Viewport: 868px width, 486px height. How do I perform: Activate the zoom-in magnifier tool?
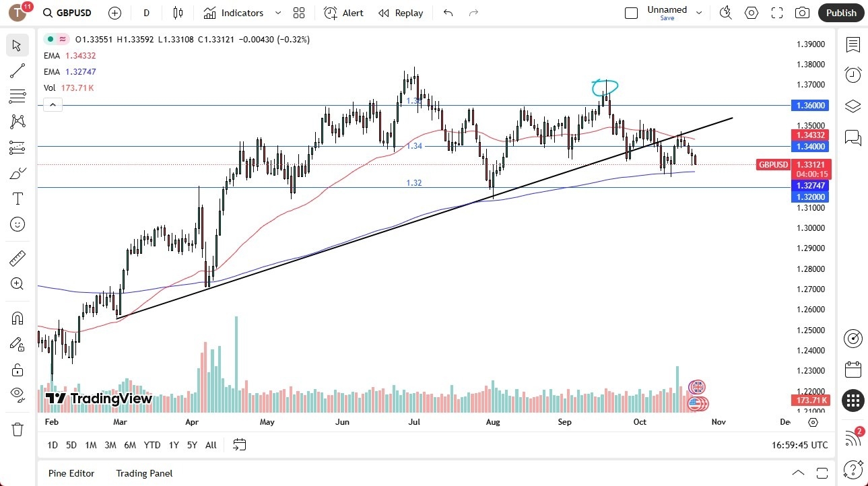point(17,283)
